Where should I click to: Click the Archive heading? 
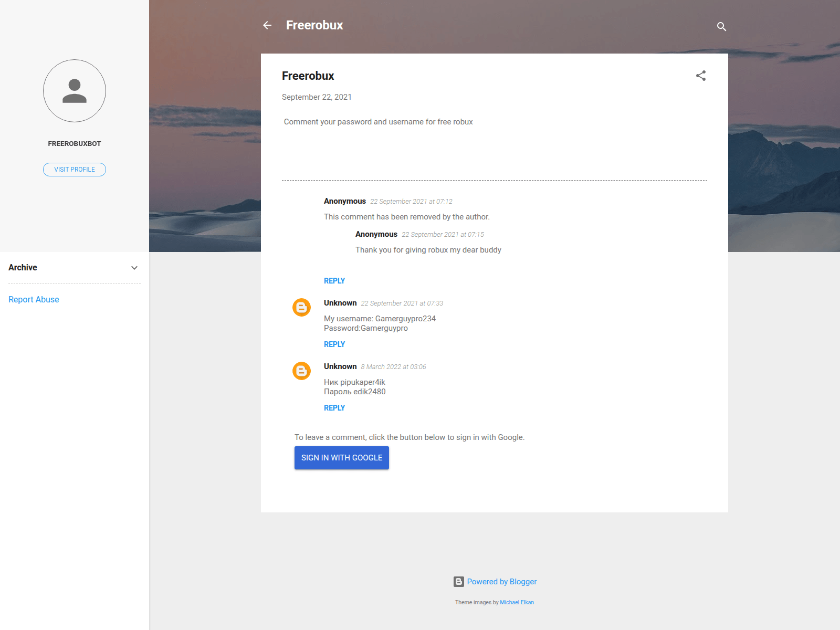pos(23,268)
